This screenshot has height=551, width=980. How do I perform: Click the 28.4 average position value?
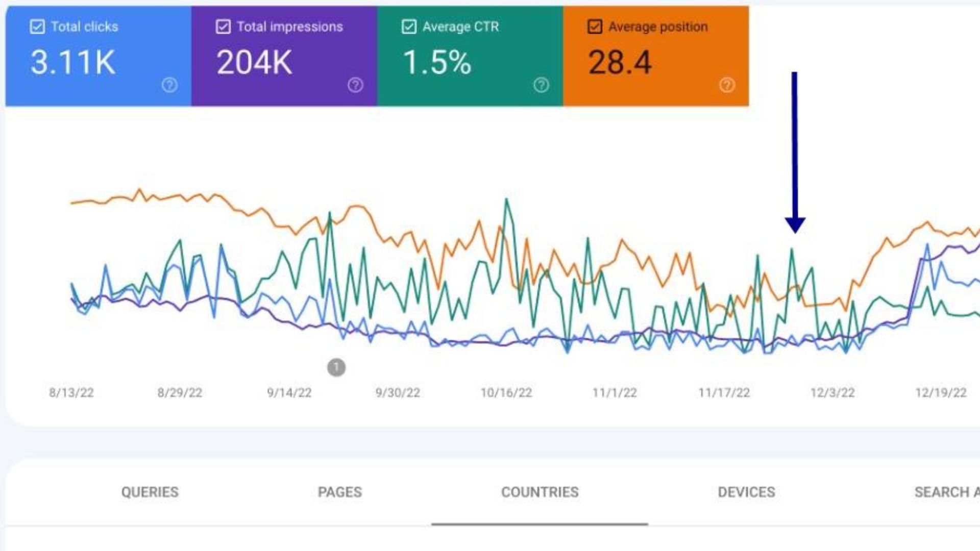click(620, 62)
